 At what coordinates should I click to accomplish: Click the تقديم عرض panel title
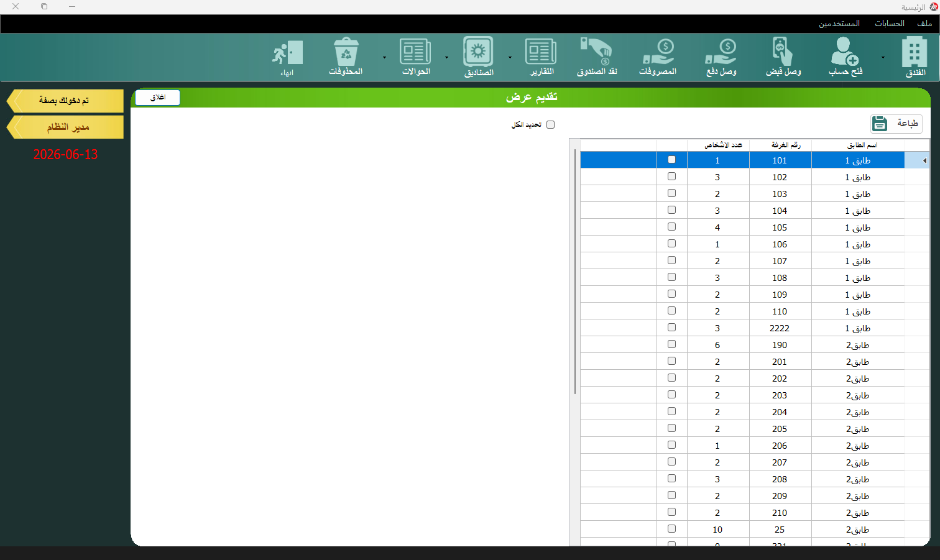532,97
